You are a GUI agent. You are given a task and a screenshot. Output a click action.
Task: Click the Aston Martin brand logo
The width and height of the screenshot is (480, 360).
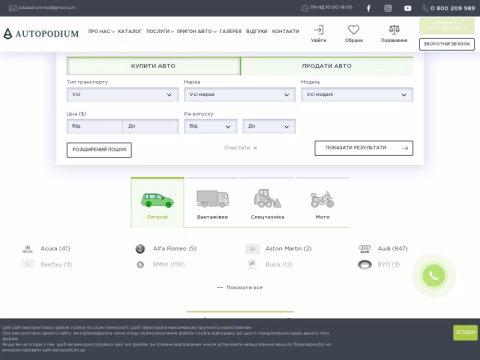point(252,249)
